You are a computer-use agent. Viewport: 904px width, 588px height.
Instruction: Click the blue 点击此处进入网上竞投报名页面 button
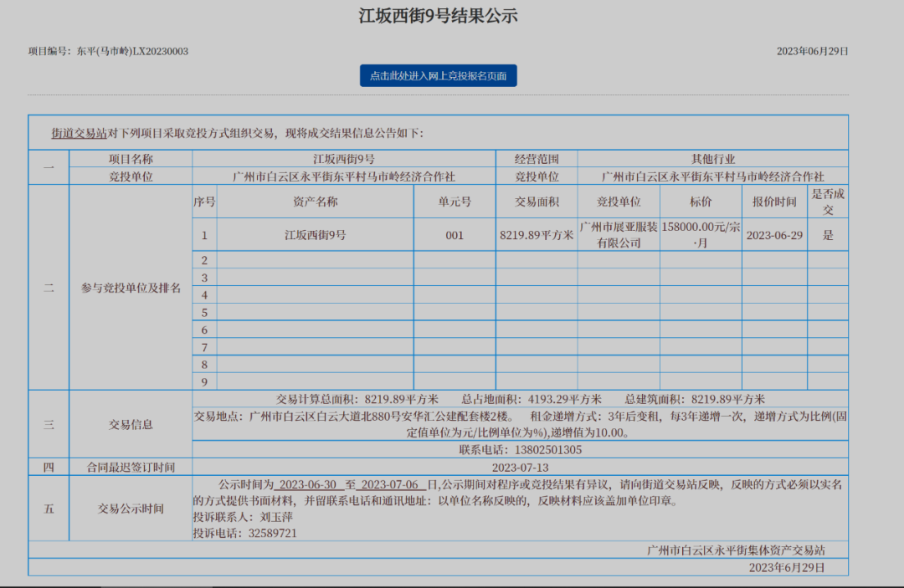pyautogui.click(x=438, y=75)
